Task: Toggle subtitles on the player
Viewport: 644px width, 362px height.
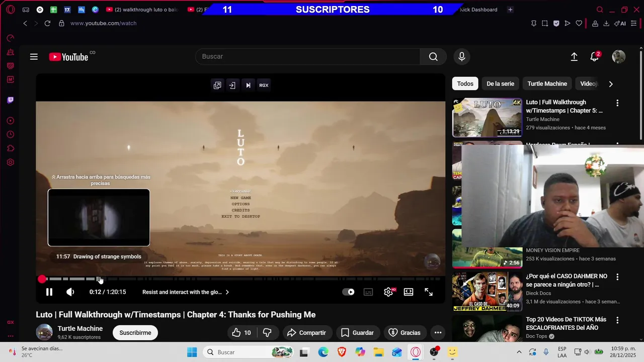Action: [x=368, y=292]
